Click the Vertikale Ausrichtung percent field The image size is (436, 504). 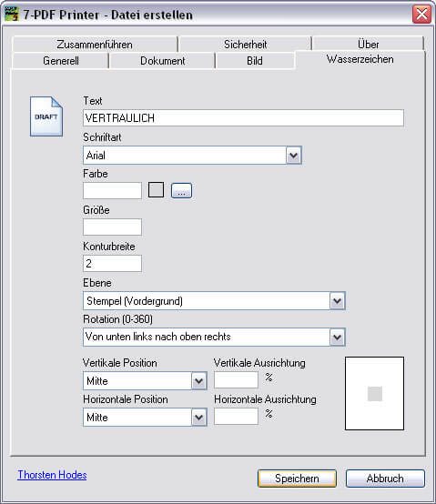tap(237, 380)
